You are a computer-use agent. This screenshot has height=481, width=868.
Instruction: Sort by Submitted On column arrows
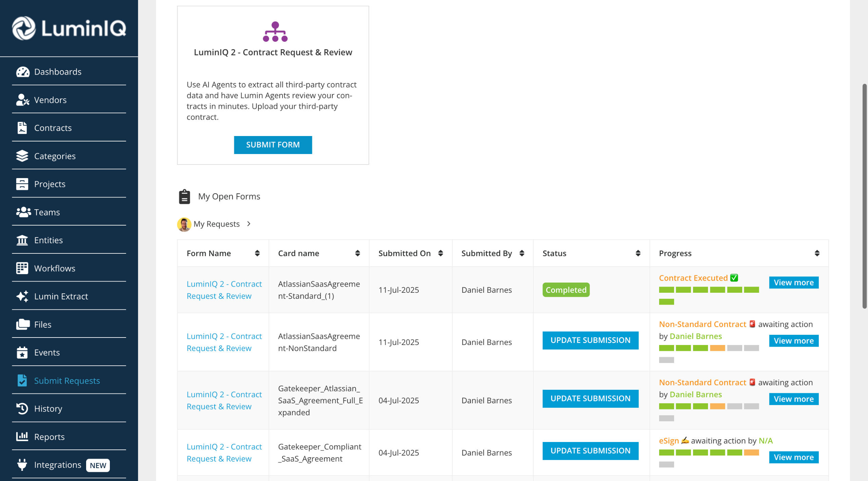[440, 253]
